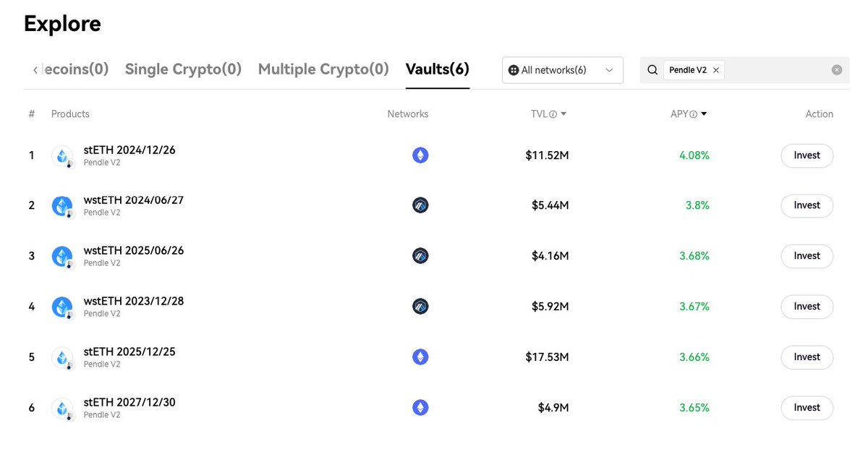Viewport: 868px width, 452px height.
Task: Clear the search field with the gray X
Action: click(837, 70)
